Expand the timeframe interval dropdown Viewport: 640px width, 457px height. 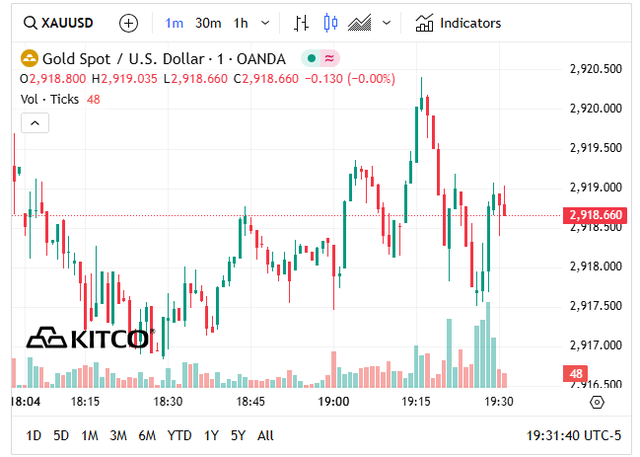[265, 23]
